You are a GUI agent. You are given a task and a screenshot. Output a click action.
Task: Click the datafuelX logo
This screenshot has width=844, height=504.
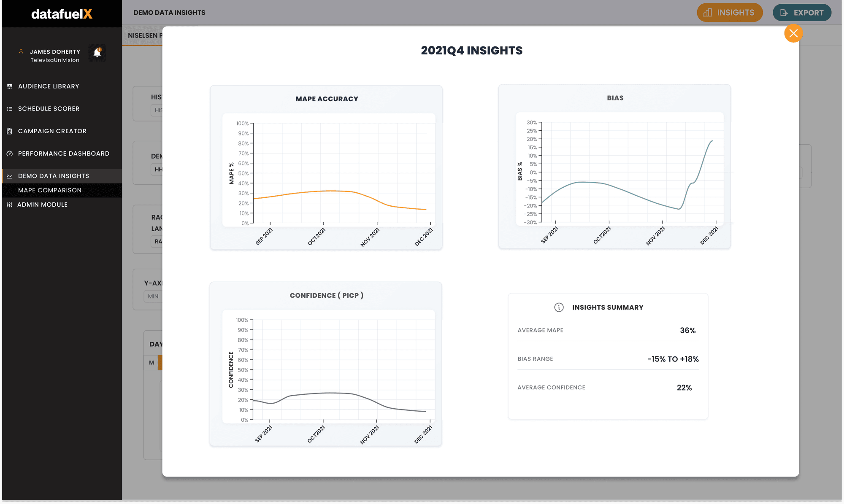pyautogui.click(x=62, y=14)
